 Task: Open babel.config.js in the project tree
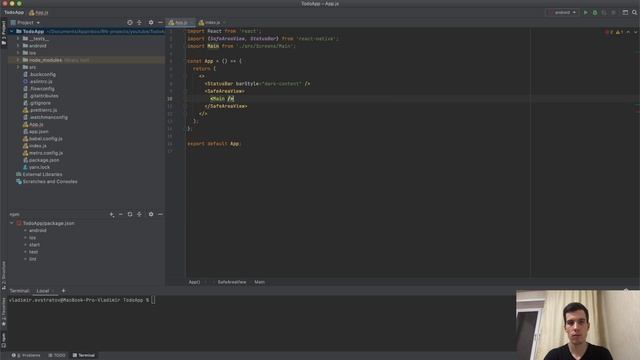(x=46, y=139)
